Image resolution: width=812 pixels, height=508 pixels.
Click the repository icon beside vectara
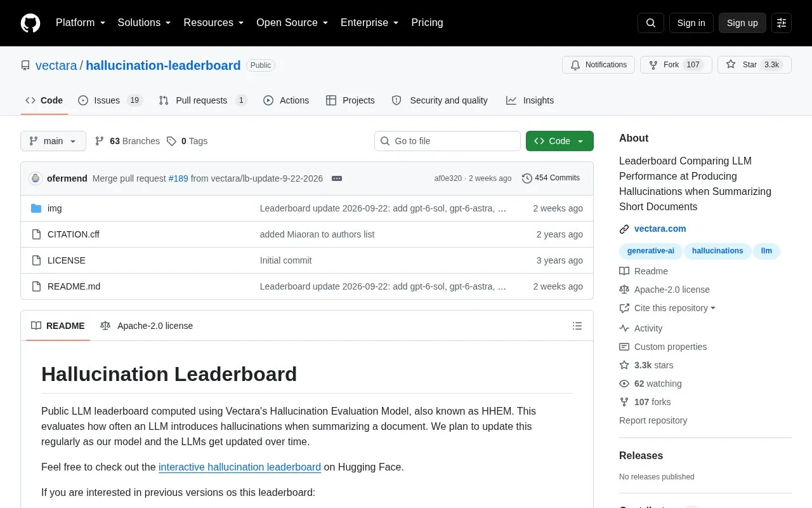coord(25,65)
